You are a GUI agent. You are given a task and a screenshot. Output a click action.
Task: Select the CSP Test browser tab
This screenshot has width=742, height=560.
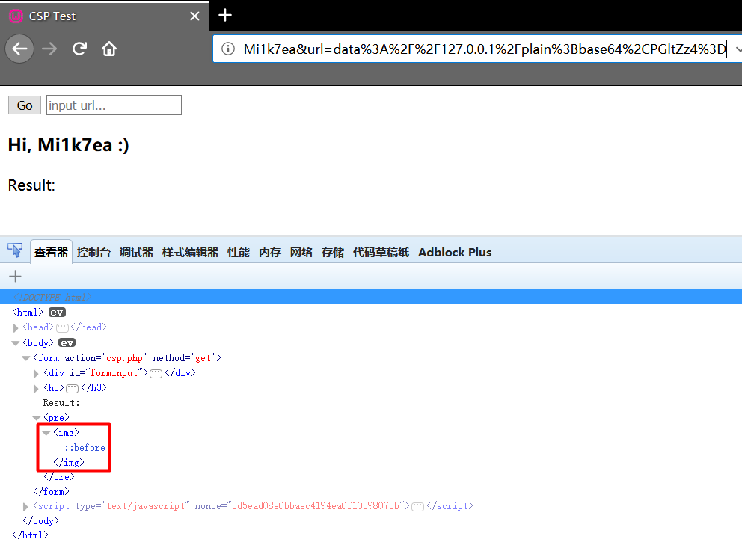(x=105, y=16)
